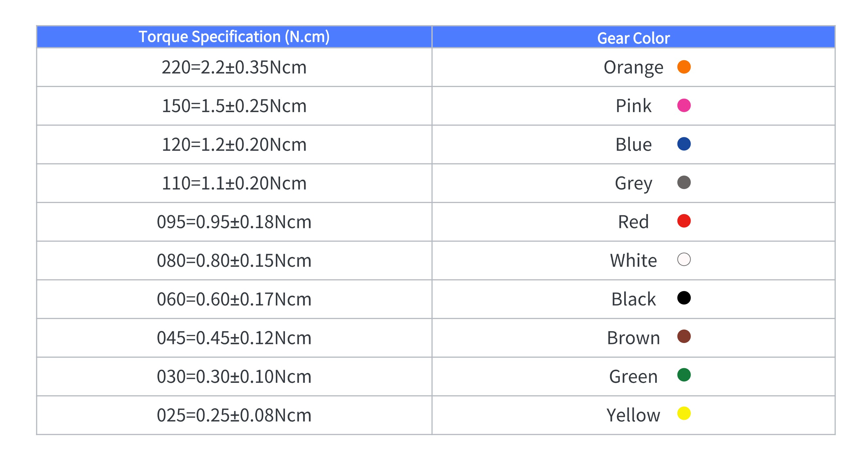Click the 060=0.60±0.17Ncm cell
The width and height of the screenshot is (868, 460).
point(234,299)
